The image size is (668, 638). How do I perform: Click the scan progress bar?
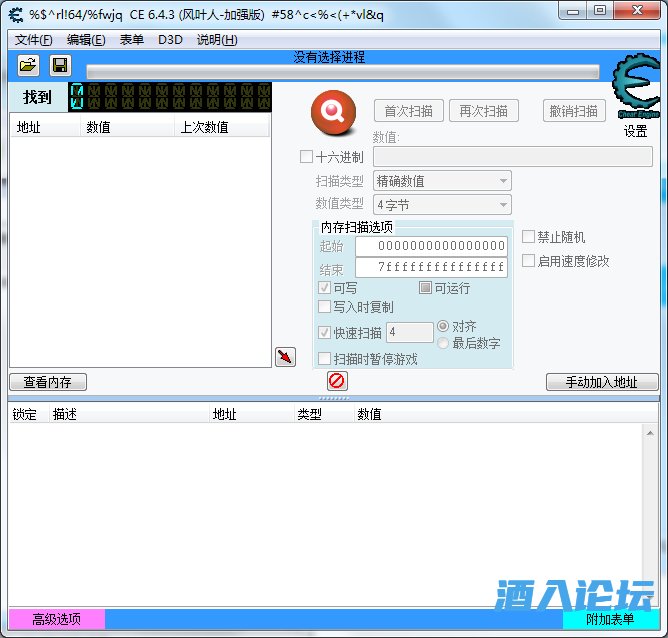[342, 72]
